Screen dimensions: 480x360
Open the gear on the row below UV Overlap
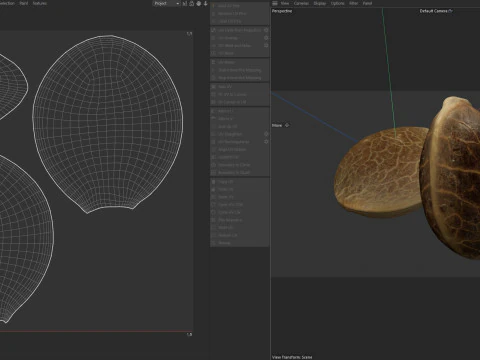coord(266,45)
